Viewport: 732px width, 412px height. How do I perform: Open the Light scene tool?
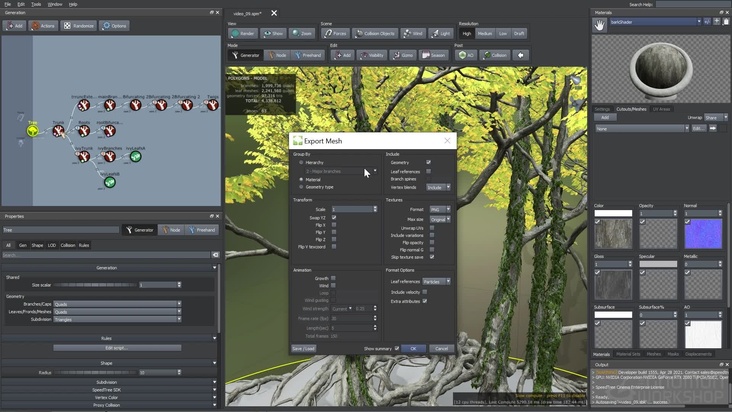click(441, 34)
